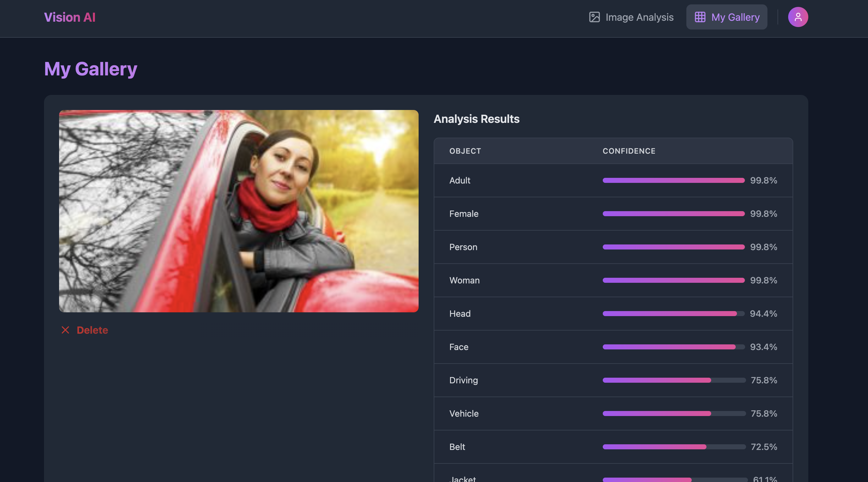
Task: Click the 99.8% value in Female row
Action: click(x=764, y=214)
